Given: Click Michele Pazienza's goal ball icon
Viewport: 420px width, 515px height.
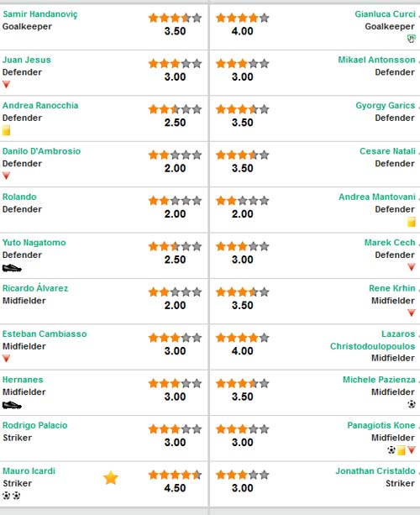Looking at the screenshot, I should [412, 404].
